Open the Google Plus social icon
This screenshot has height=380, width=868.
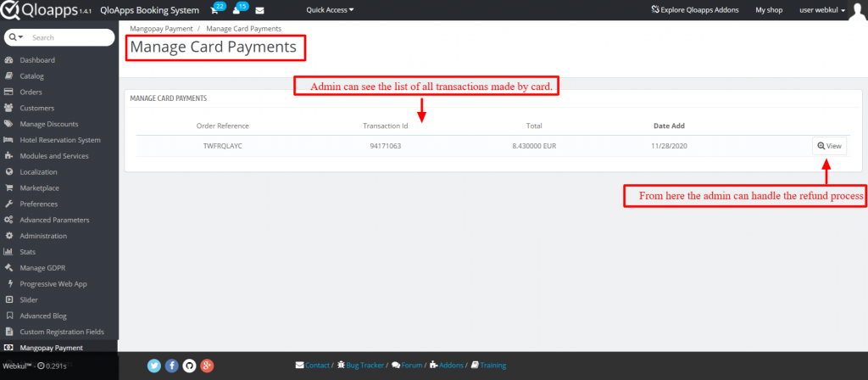coord(207,366)
